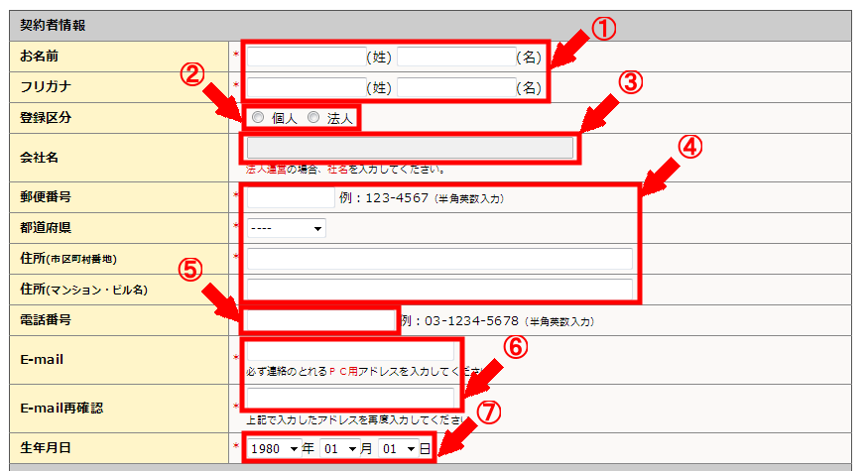Open the 都道府県 dropdown
This screenshot has height=471, width=868.
[287, 228]
